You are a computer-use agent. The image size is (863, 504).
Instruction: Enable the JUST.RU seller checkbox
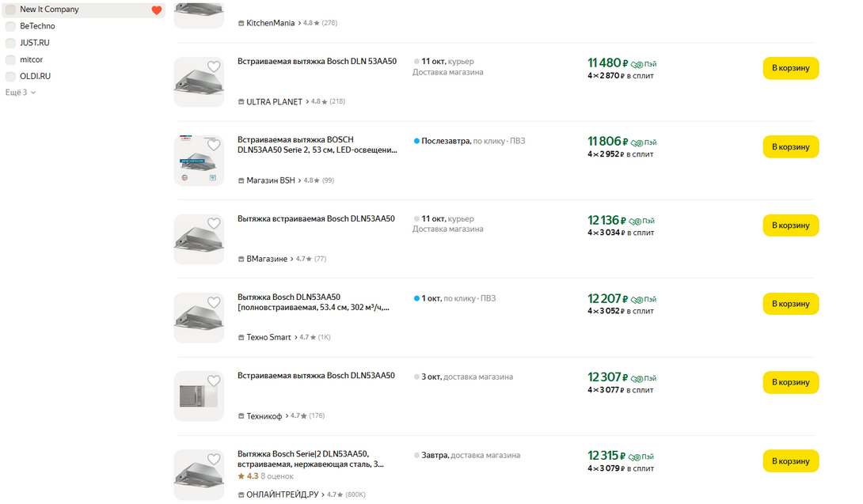click(10, 43)
